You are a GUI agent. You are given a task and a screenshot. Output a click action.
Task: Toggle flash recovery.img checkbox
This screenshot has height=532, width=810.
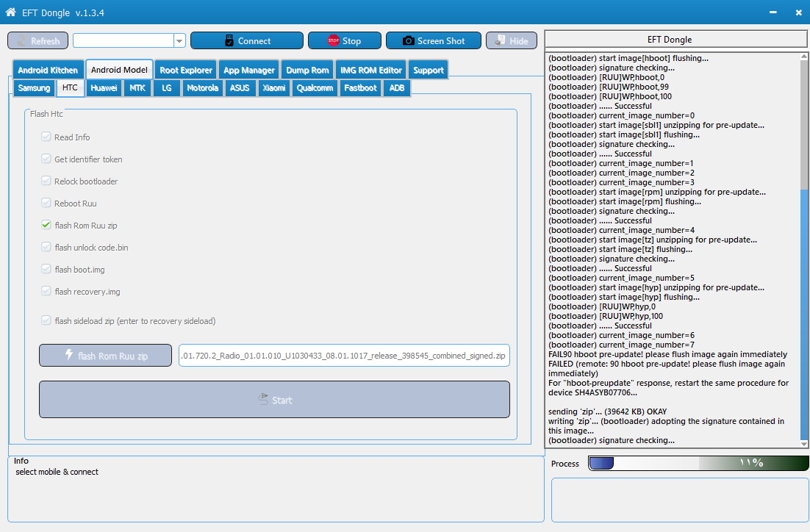tap(46, 291)
